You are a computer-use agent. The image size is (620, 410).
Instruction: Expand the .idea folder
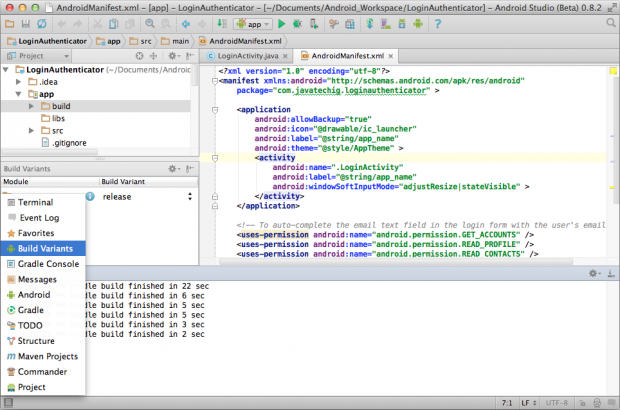pos(18,82)
